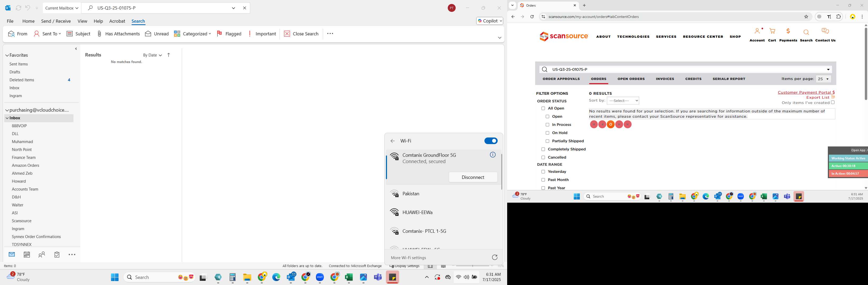Viewport: 868px width, 285px height.
Task: Open the Current Mailbox scope dropdown
Action: [x=62, y=8]
